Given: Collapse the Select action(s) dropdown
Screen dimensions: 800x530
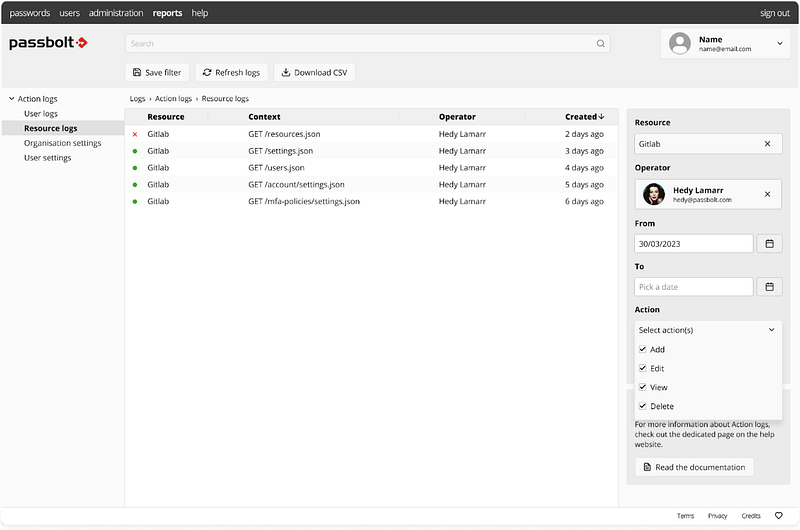Looking at the screenshot, I should point(771,330).
